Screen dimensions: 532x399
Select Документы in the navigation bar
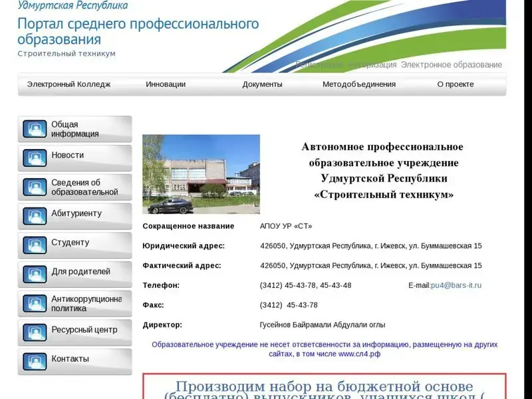pos(262,84)
